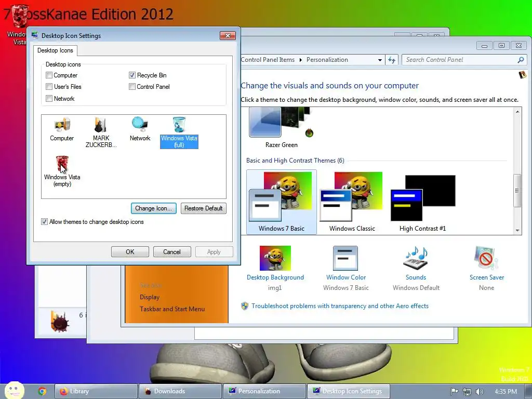Open the Display link in See also
Screen dimensions: 532x399
pyautogui.click(x=150, y=297)
